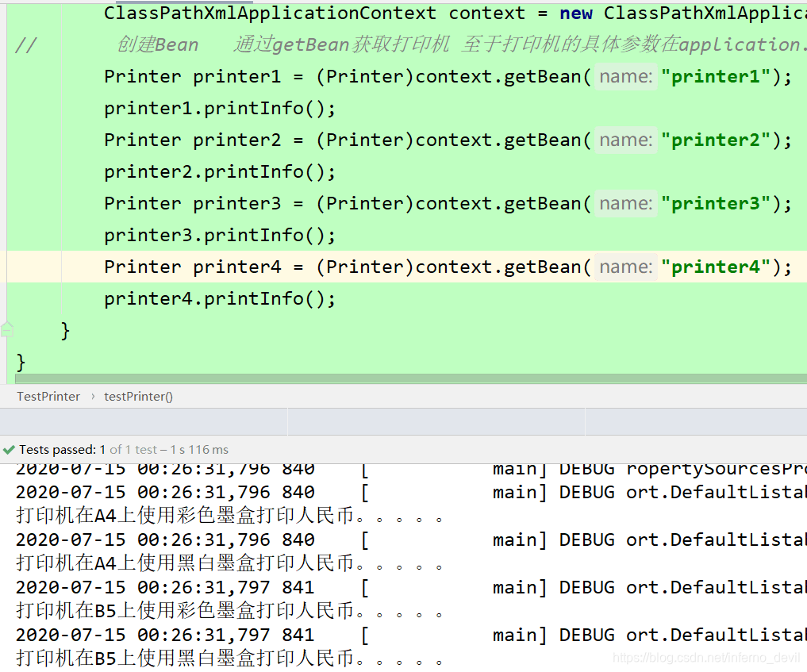Click the ClassPathXmlApplicationContext type declaration
The image size is (807, 672).
271,13
